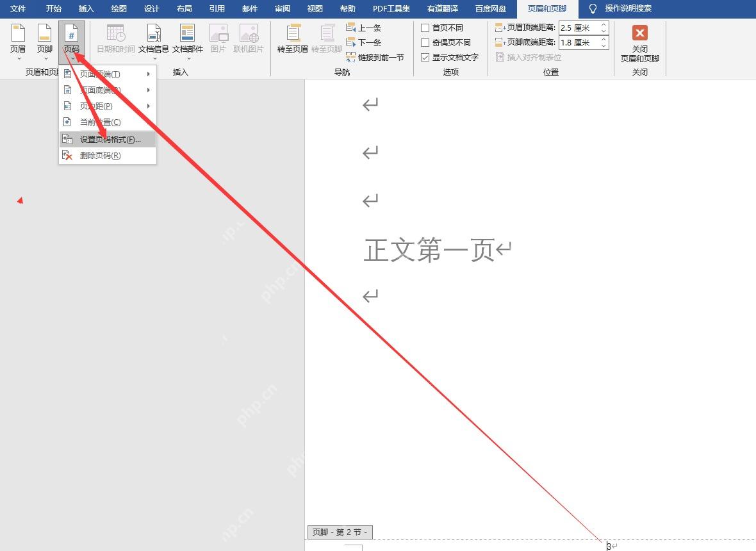Open the 帮助 tab
Viewport: 756px width, 551px height.
(348, 9)
